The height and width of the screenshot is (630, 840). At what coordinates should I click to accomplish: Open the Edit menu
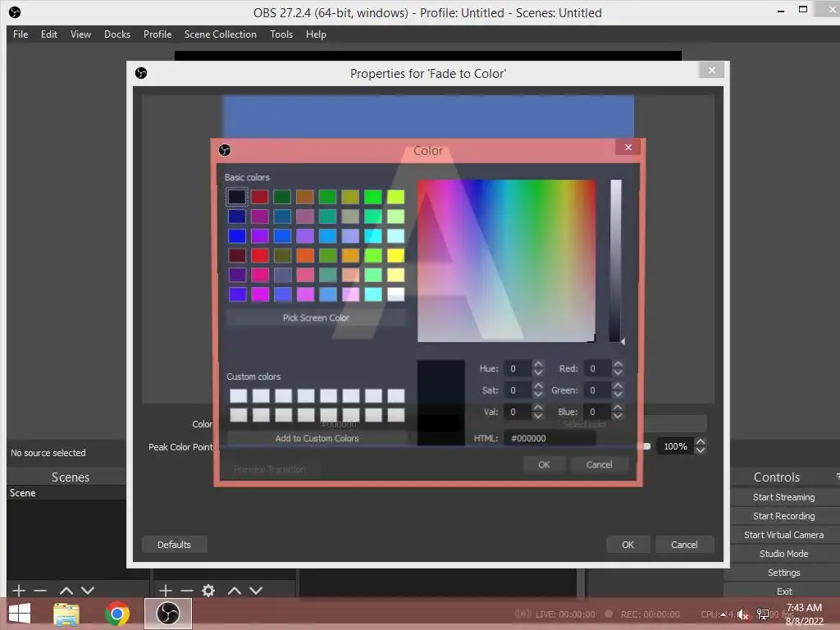[x=48, y=34]
